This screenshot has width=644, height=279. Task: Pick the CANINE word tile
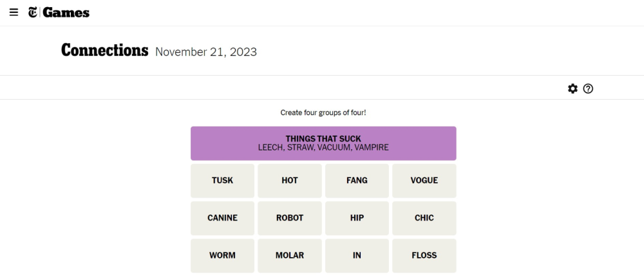223,218
